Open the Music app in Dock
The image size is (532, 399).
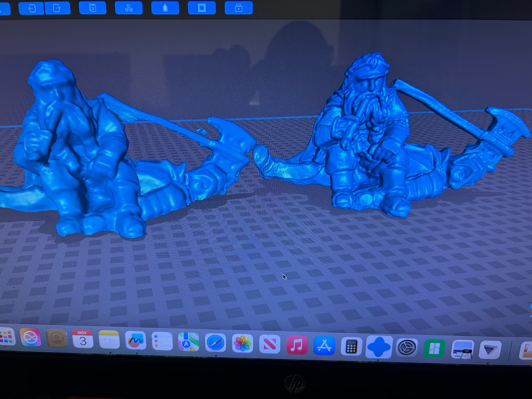click(297, 345)
